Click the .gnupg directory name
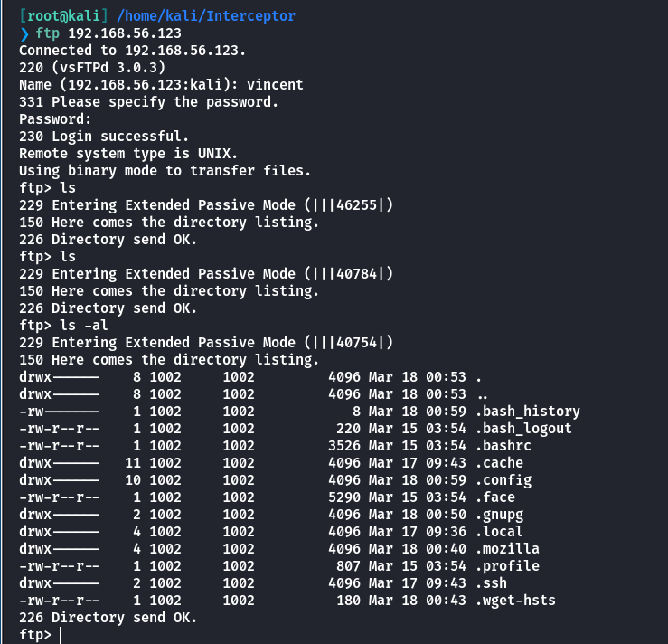The image size is (668, 644). 499,515
